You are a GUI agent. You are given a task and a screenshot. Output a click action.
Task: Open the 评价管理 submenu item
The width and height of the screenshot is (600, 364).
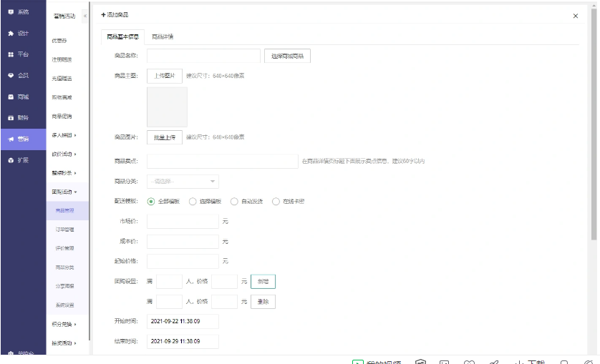[64, 249]
